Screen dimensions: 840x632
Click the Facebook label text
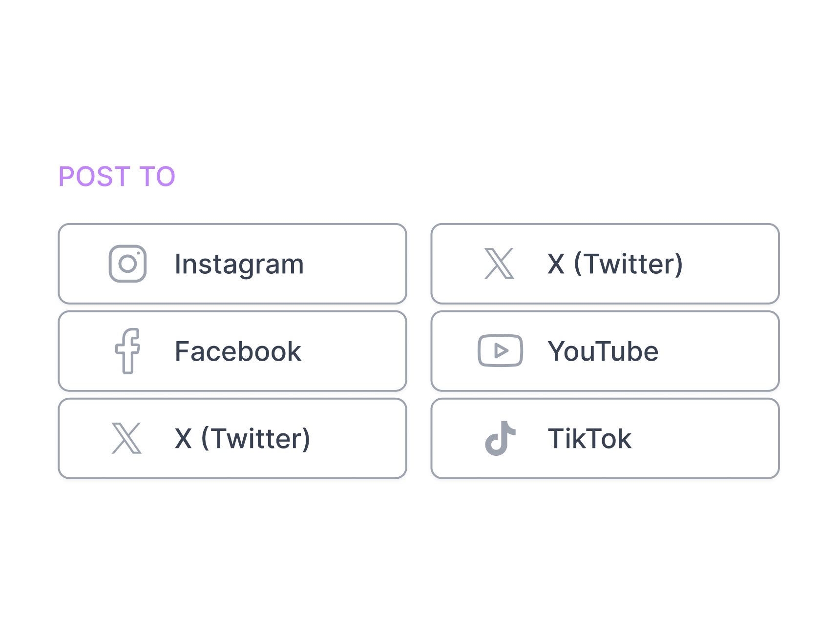(x=237, y=350)
